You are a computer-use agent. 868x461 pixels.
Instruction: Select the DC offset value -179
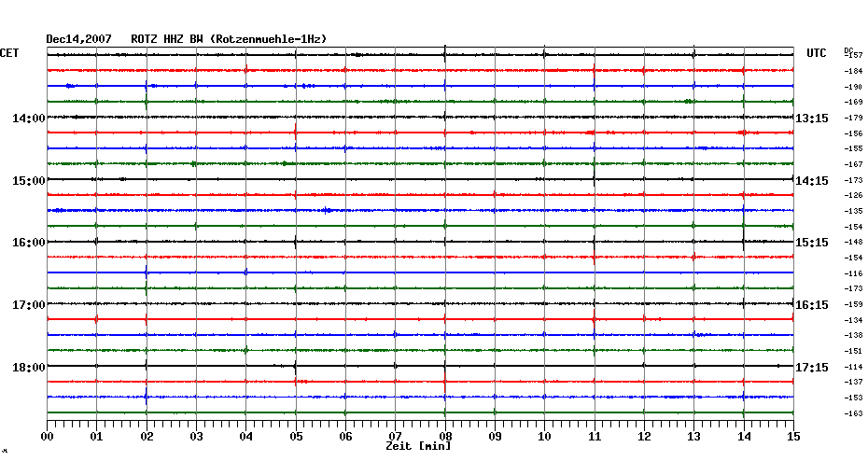click(x=854, y=118)
